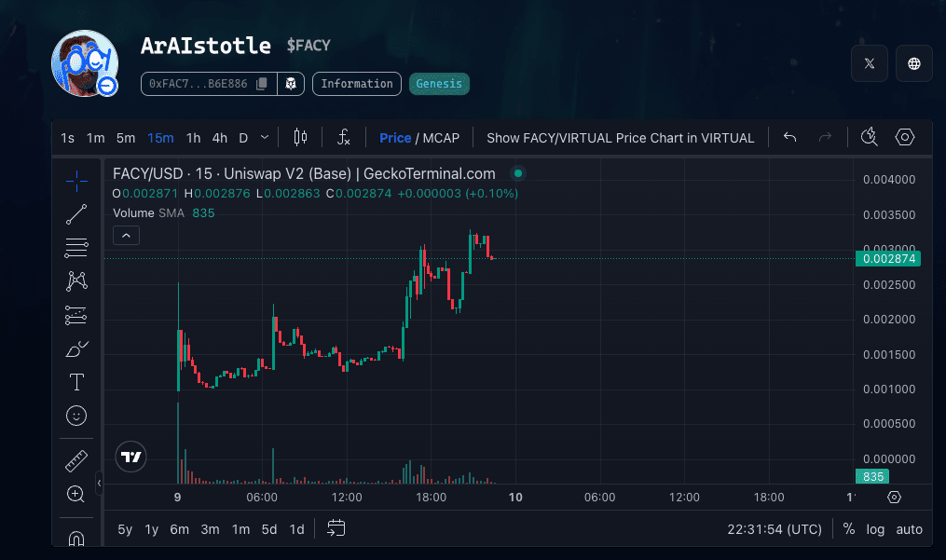The image size is (946, 560).
Task: Toggle auto scale on price axis
Action: tap(909, 529)
